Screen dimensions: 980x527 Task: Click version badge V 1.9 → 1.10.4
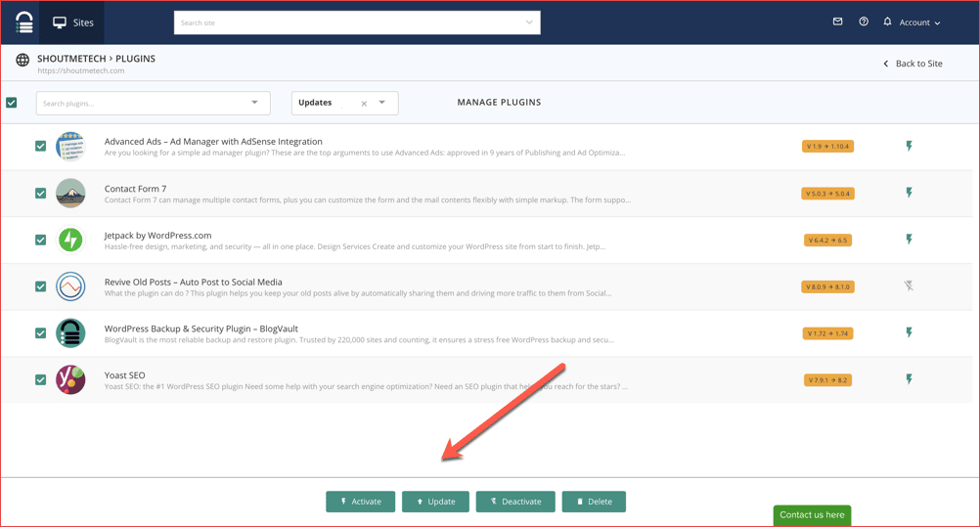827,147
